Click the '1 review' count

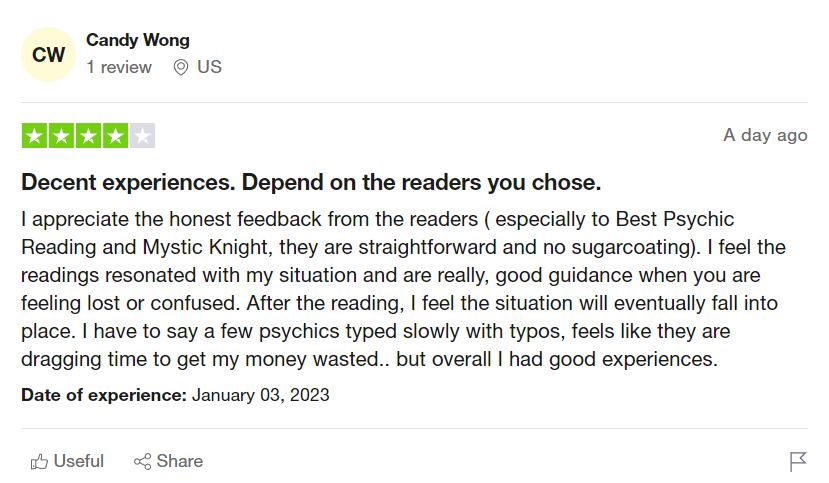point(119,67)
